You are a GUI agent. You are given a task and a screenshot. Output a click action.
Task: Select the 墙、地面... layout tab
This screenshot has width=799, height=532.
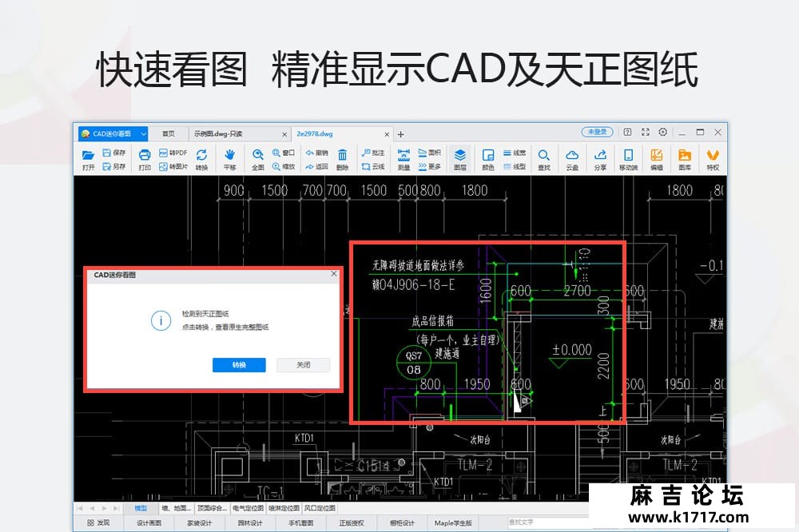[177, 508]
